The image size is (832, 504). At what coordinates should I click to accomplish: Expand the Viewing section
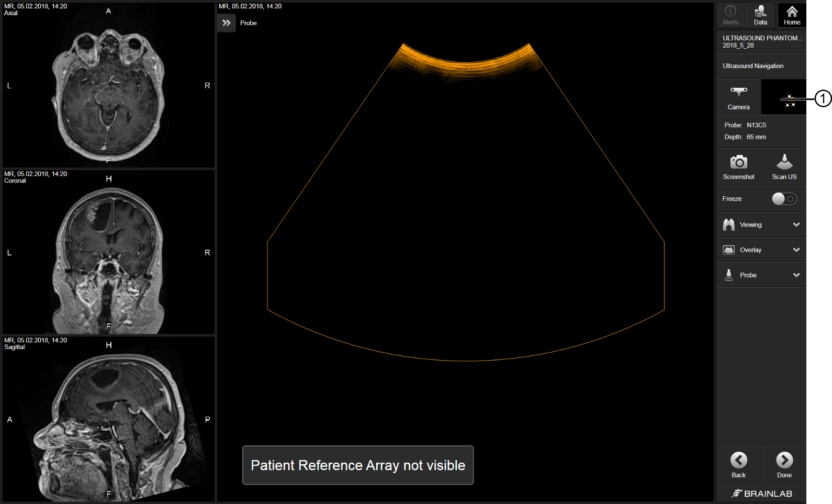coord(761,225)
